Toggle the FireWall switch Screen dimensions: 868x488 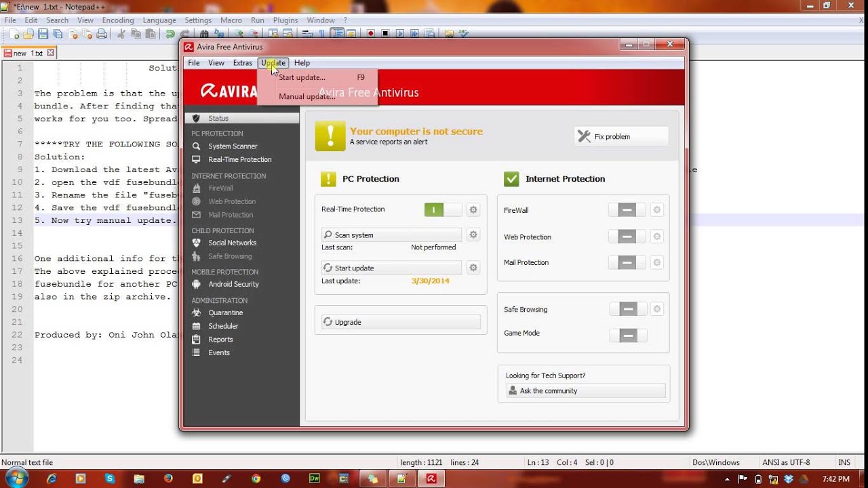[x=627, y=210]
